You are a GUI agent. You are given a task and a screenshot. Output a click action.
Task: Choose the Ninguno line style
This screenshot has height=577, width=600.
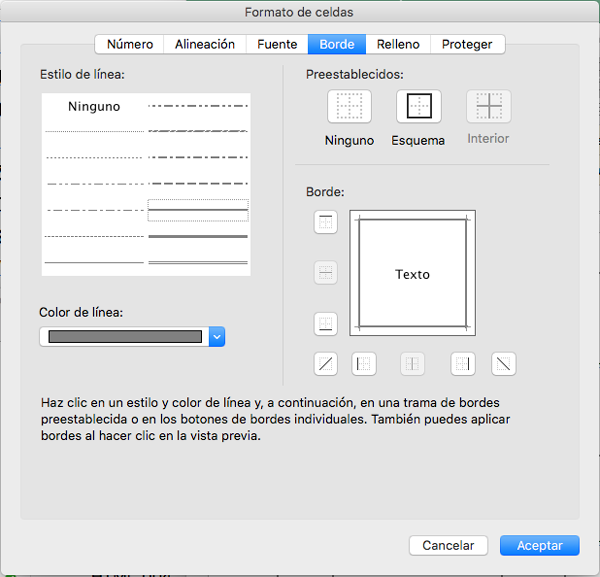pyautogui.click(x=94, y=106)
